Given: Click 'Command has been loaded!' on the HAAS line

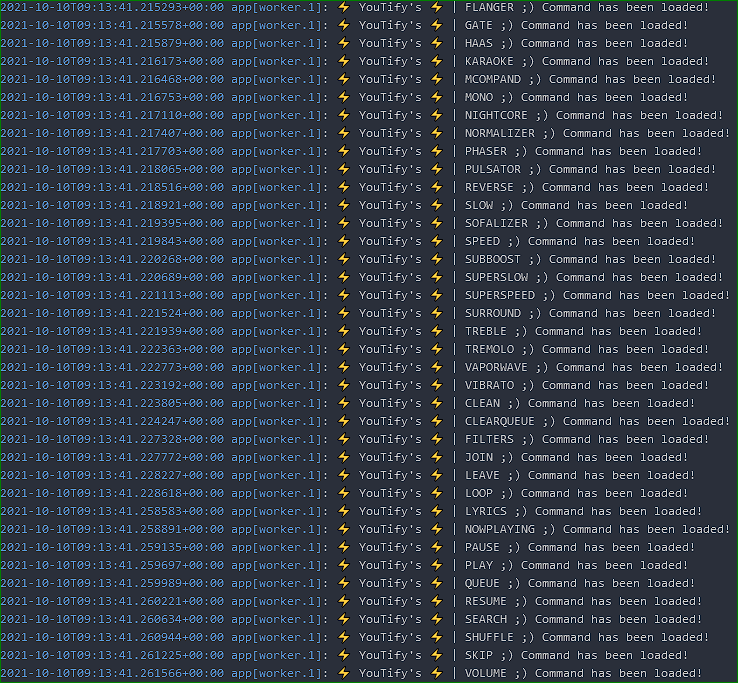Looking at the screenshot, I should tap(604, 43).
